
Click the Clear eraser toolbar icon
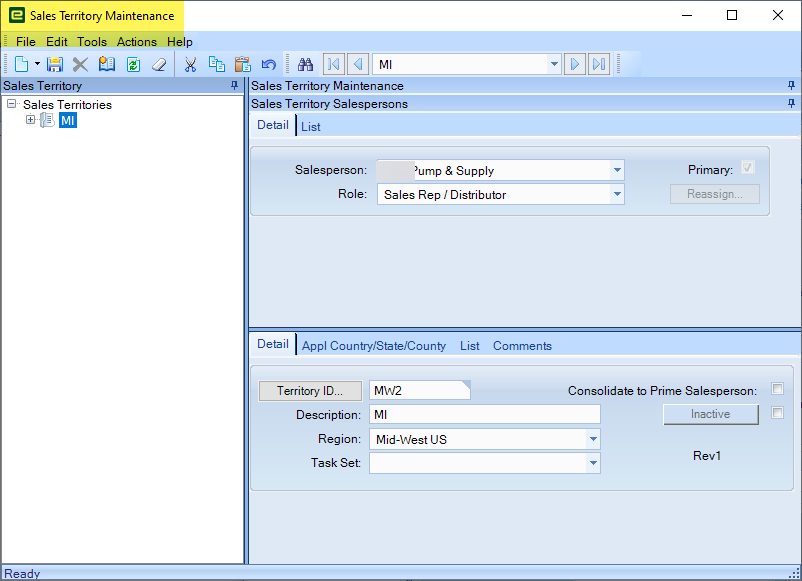159,64
